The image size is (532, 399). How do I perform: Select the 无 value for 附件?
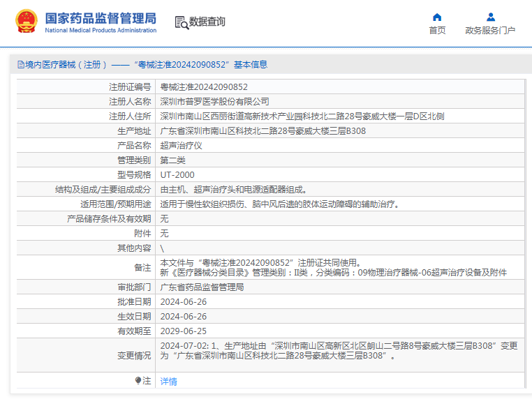pos(164,233)
